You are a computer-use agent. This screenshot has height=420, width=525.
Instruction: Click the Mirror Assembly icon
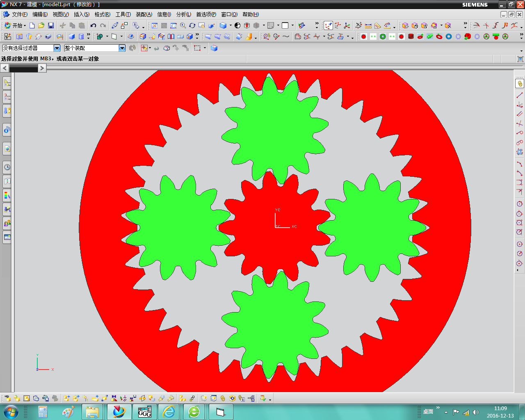tap(114, 398)
